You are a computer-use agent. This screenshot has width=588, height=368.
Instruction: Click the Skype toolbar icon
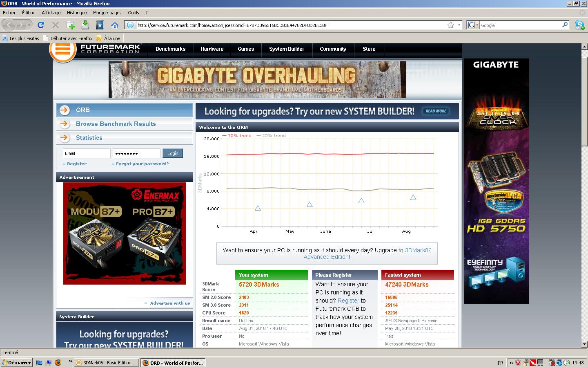coord(579,25)
